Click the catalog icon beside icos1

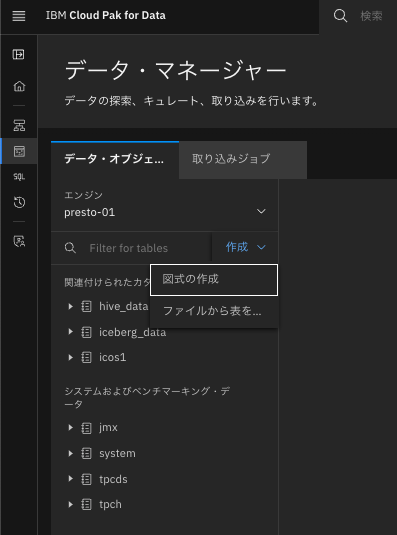86,357
